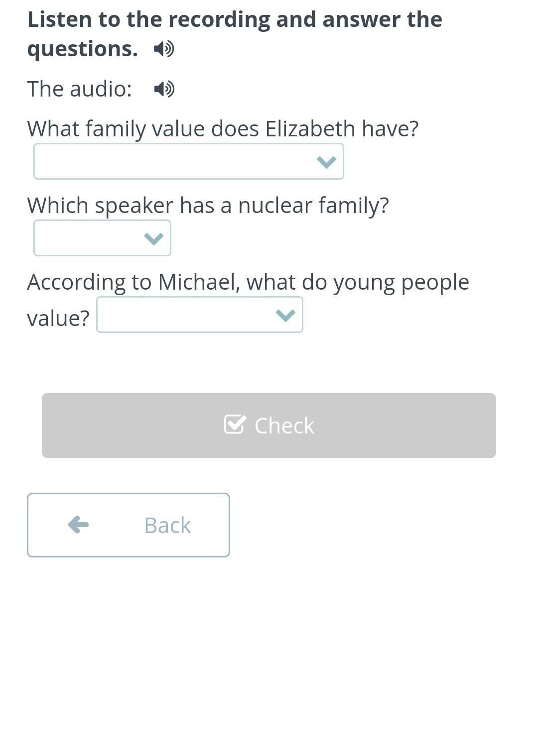This screenshot has height=756, width=538.
Task: Open the nuclear family speaker dropdown
Action: [102, 238]
